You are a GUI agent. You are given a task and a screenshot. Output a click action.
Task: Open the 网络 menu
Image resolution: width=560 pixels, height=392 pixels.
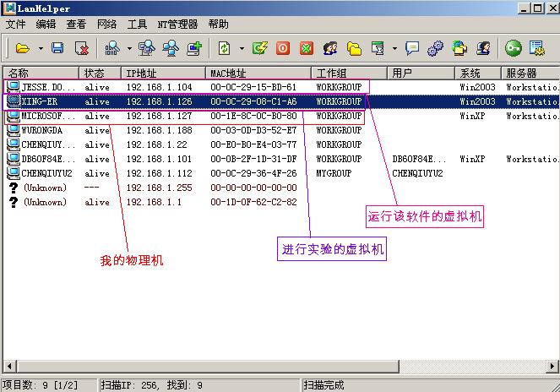point(106,24)
